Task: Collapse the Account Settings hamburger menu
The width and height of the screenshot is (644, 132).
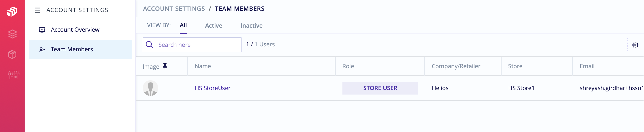Action: click(38, 10)
